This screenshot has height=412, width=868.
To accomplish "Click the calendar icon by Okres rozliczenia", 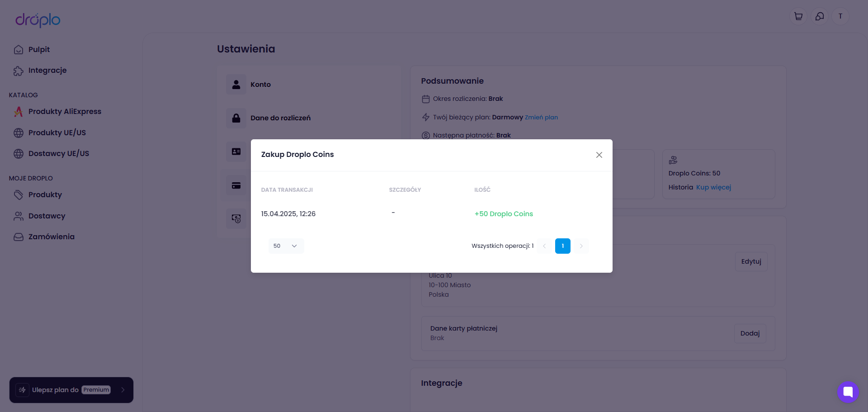I will click(x=426, y=99).
